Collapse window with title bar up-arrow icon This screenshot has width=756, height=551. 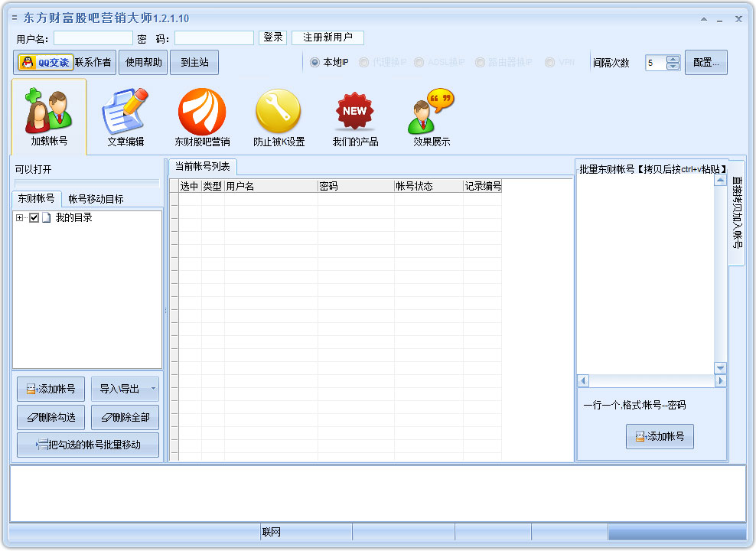tap(704, 19)
